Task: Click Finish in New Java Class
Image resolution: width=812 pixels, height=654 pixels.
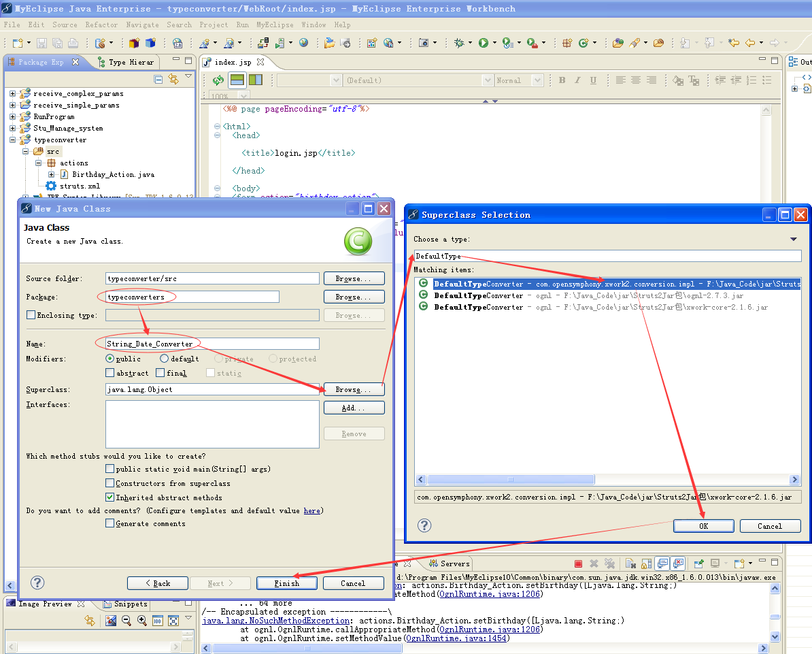Action: click(287, 583)
